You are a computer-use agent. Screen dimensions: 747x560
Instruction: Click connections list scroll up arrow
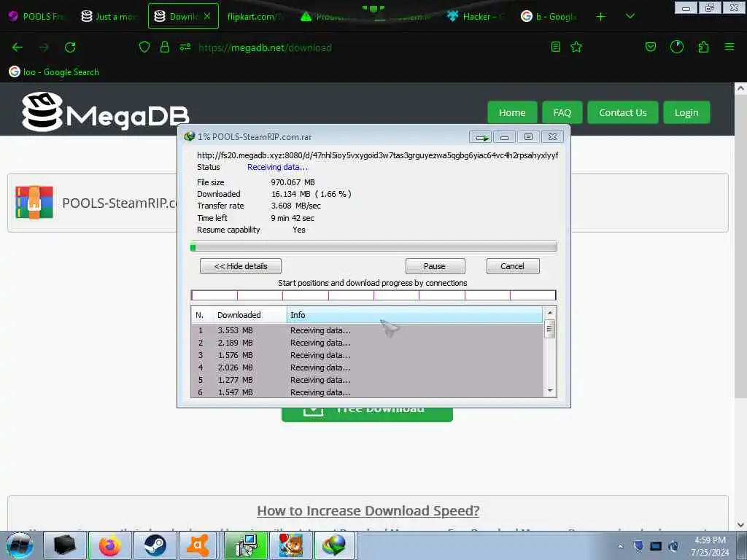(550, 313)
